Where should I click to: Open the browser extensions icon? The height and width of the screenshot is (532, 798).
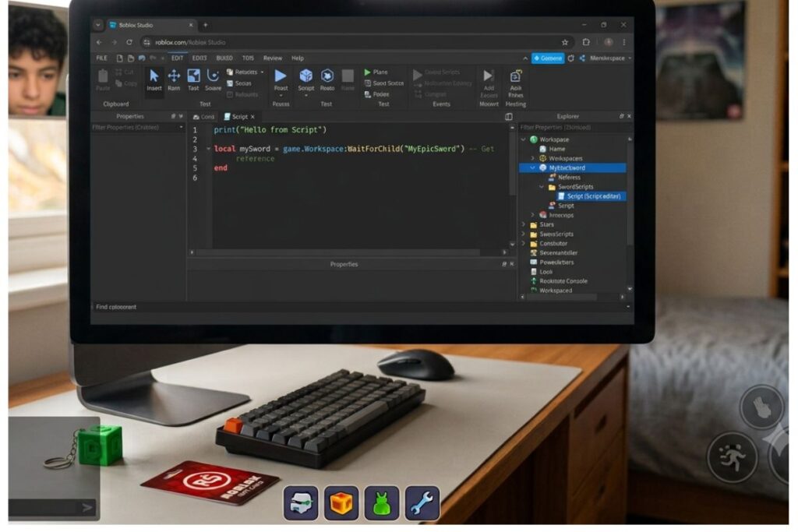point(586,43)
